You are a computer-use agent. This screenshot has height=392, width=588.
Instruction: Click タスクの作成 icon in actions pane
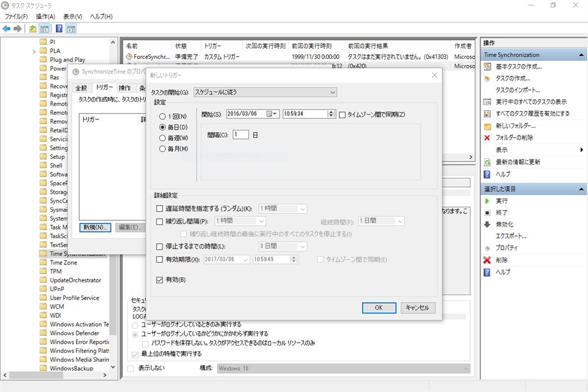click(x=487, y=79)
